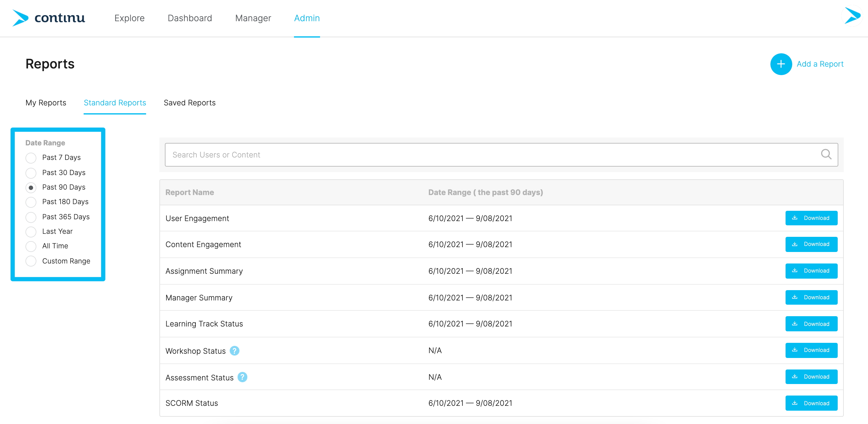Image resolution: width=868 pixels, height=424 pixels.
Task: Download the Content Engagement report
Action: pos(811,244)
